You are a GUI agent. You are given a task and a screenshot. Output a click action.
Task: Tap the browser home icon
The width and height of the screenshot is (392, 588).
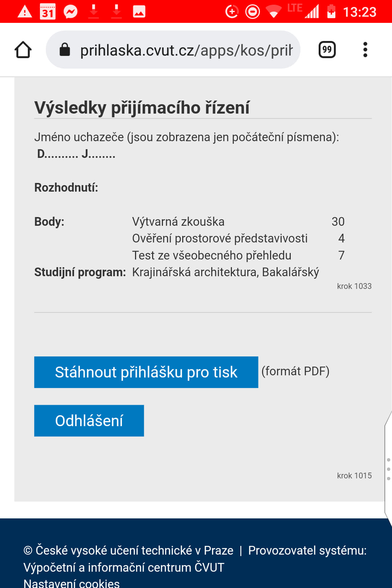tap(23, 50)
